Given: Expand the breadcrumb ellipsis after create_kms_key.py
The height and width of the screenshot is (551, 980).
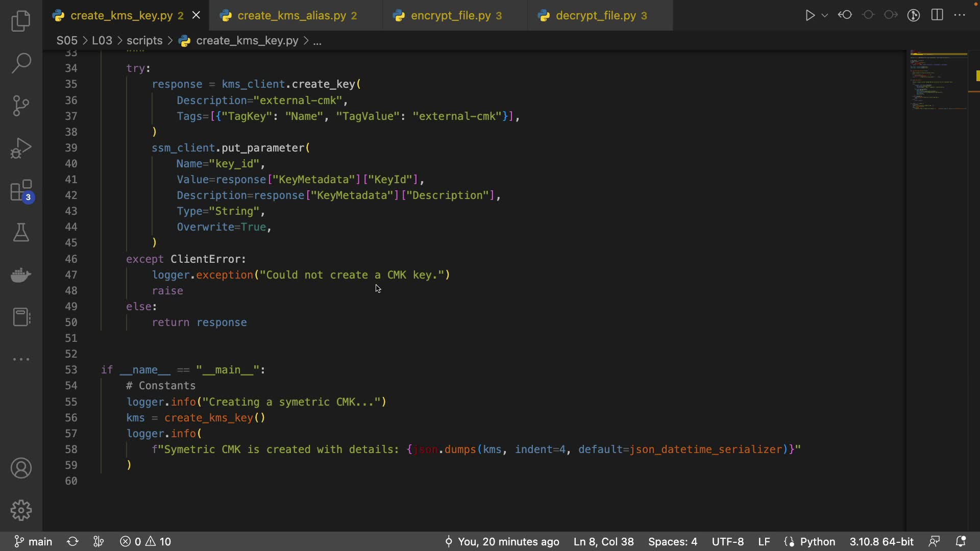Looking at the screenshot, I should pos(317,41).
